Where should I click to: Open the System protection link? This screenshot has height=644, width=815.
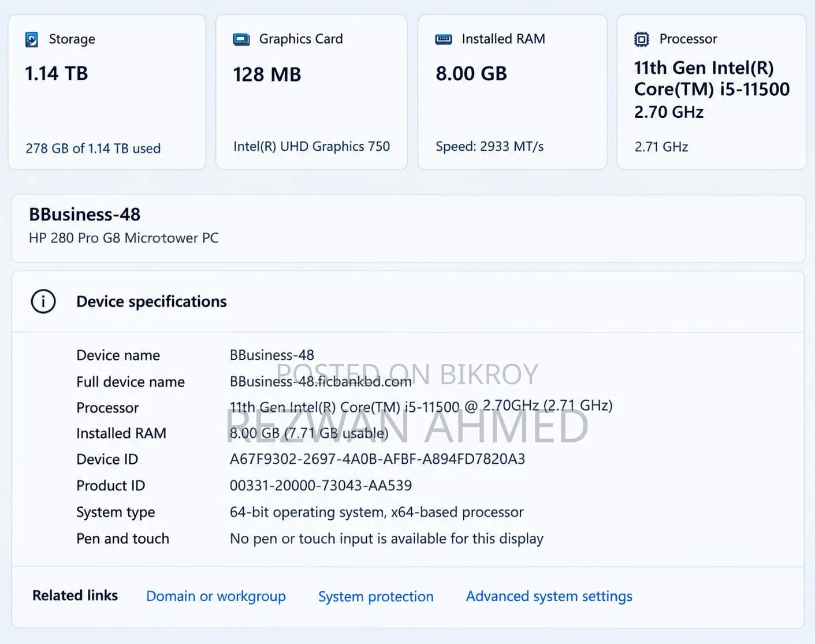coord(376,596)
